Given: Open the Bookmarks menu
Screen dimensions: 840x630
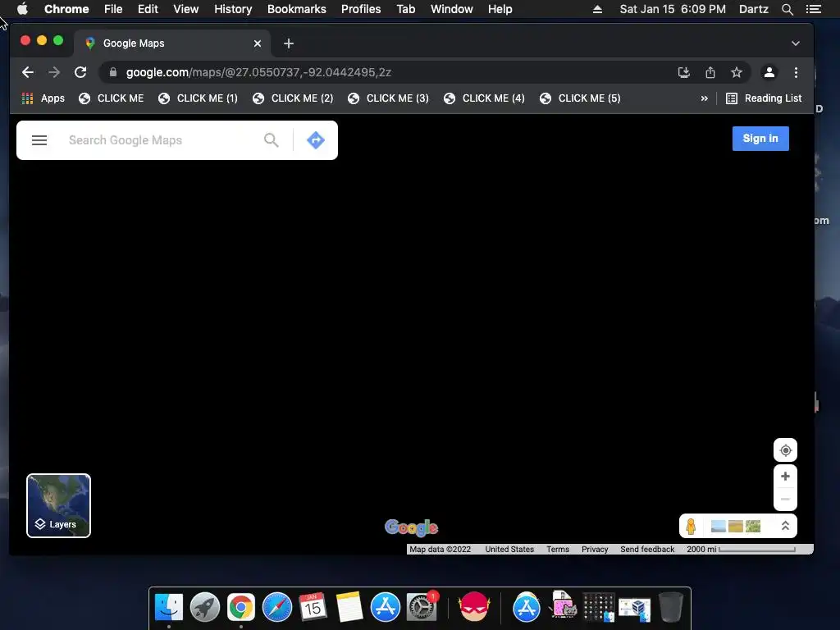Looking at the screenshot, I should (x=297, y=9).
